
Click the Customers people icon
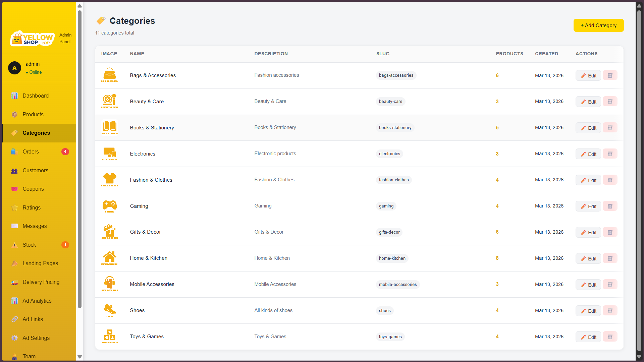[14, 171]
